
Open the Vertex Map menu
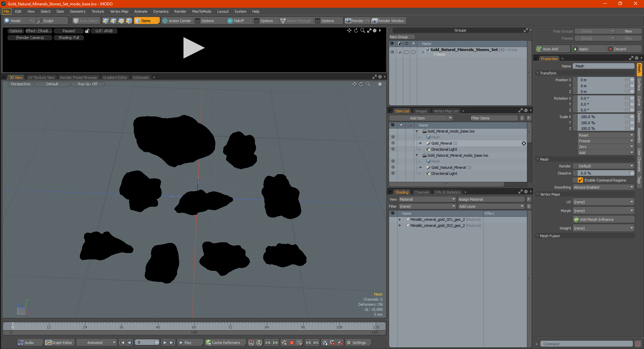coord(119,11)
